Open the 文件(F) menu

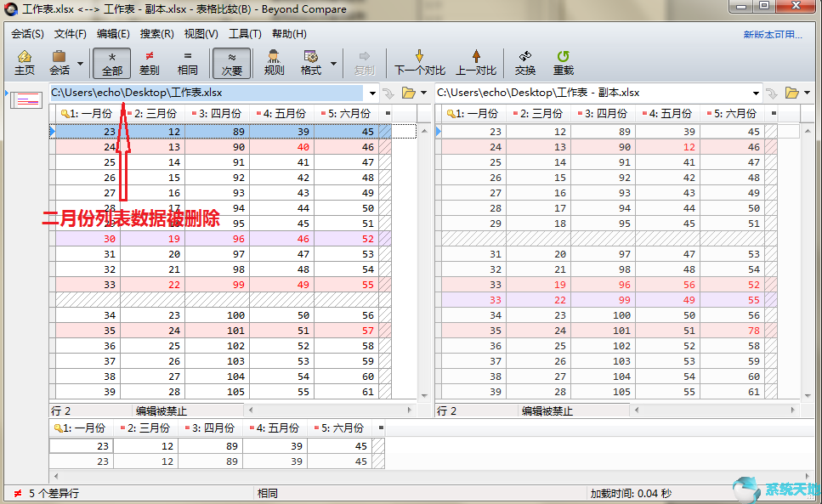click(x=71, y=34)
